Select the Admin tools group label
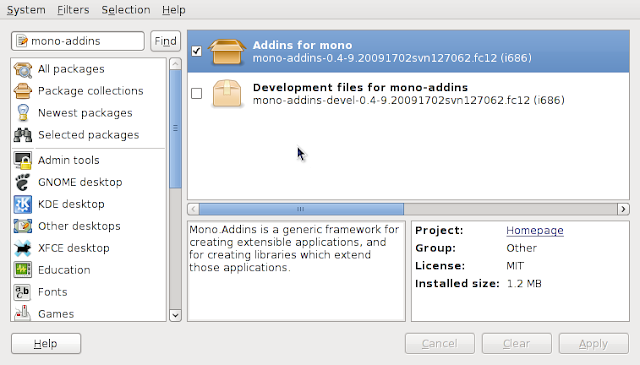The height and width of the screenshot is (365, 640). [x=69, y=160]
